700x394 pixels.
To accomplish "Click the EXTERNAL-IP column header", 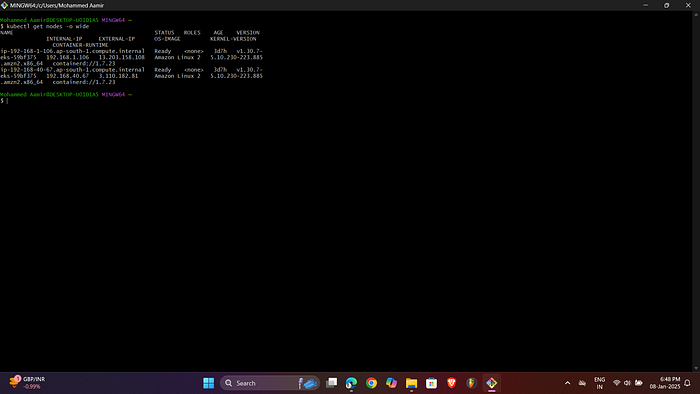I will coord(117,39).
